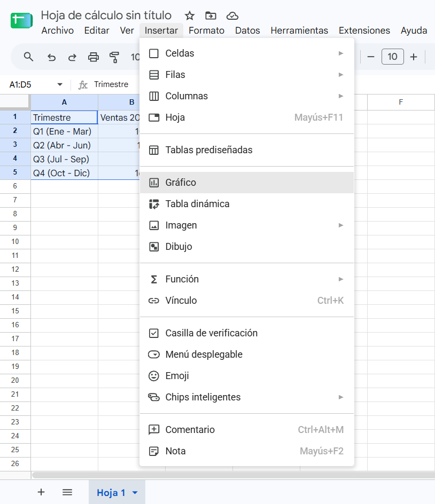Viewport: 435px width, 504px height.
Task: Select Dibujo from insert menu
Action: click(x=247, y=247)
